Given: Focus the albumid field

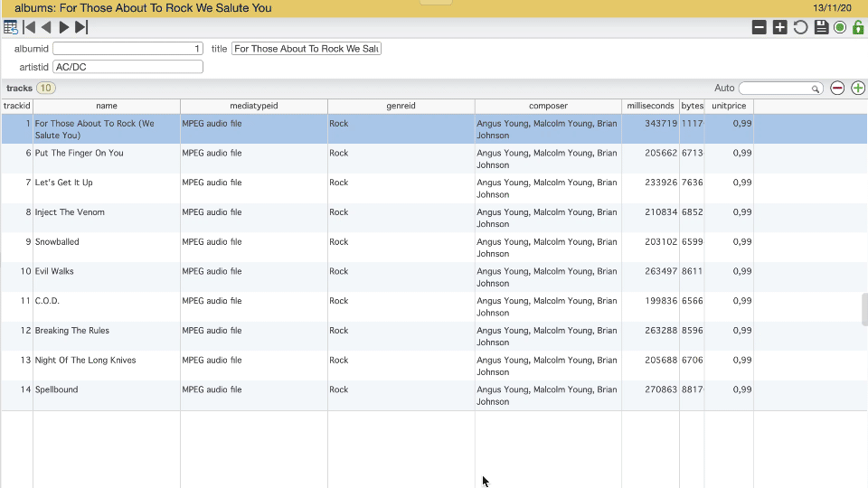Looking at the screenshot, I should tap(127, 49).
